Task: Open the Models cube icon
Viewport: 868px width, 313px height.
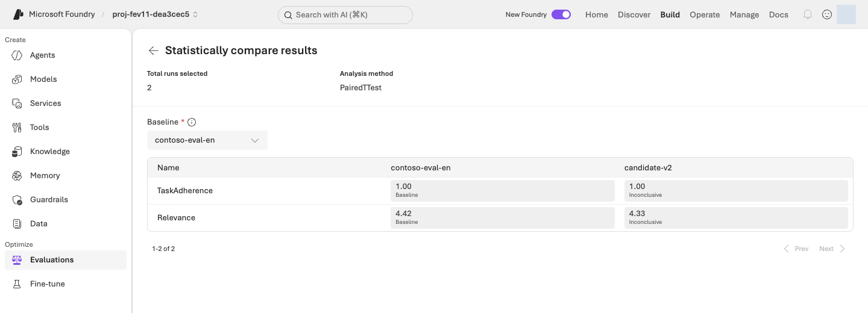Action: tap(17, 79)
